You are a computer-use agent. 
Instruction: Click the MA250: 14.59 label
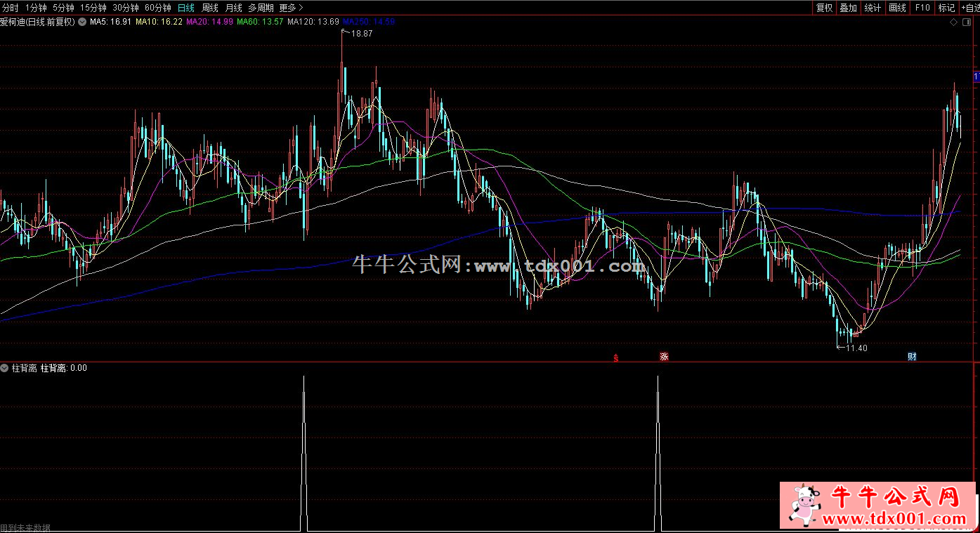369,22
